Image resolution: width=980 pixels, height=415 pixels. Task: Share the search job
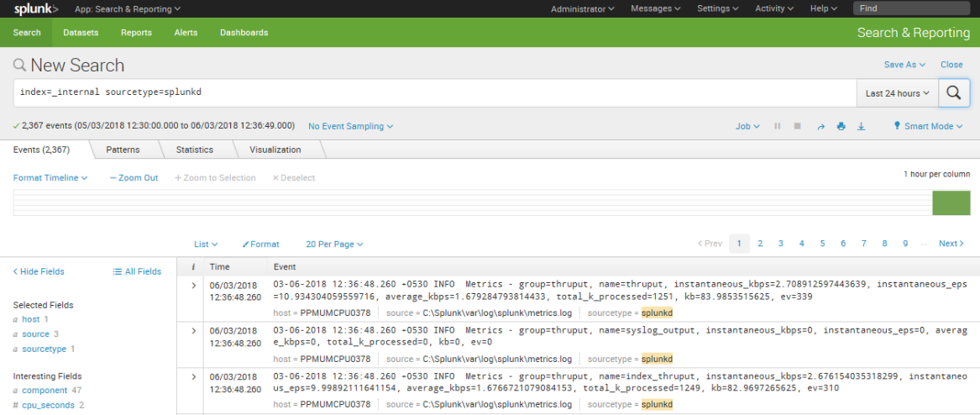[x=820, y=126]
